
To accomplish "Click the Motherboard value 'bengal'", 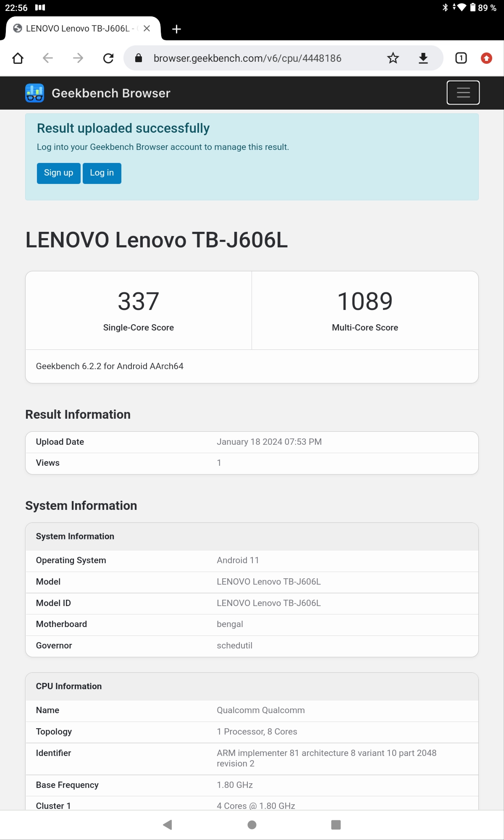I will [230, 624].
